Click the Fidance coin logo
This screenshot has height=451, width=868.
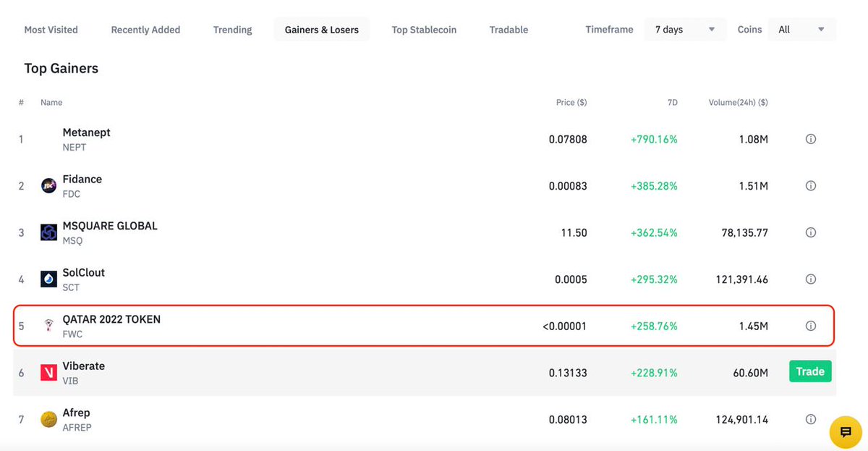49,186
